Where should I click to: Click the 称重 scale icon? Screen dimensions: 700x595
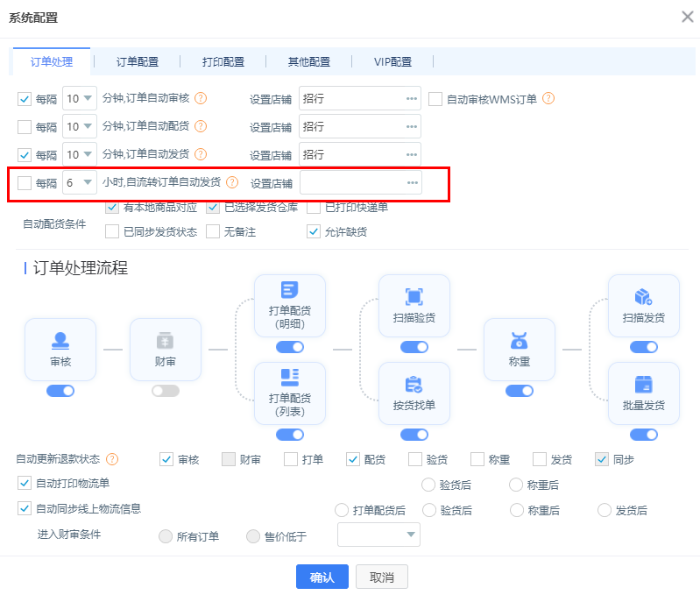coord(520,341)
